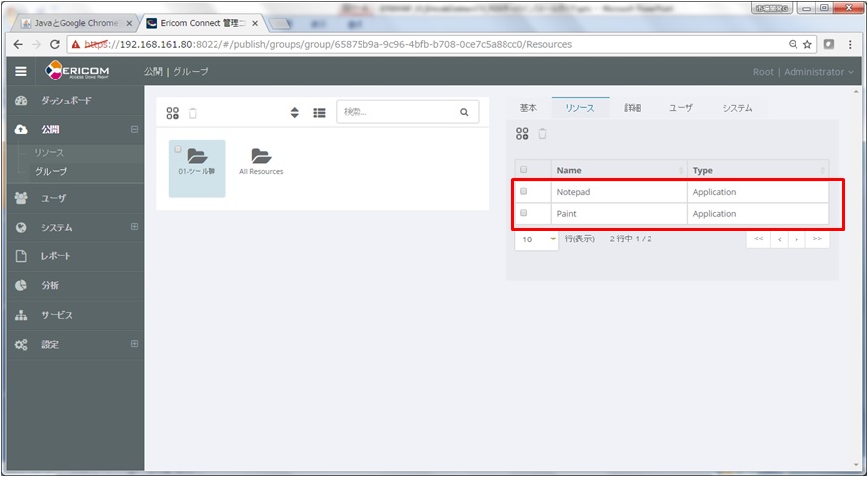Viewport: 868px width, 477px height.
Task: Check the Paint row checkbox
Action: click(x=524, y=213)
